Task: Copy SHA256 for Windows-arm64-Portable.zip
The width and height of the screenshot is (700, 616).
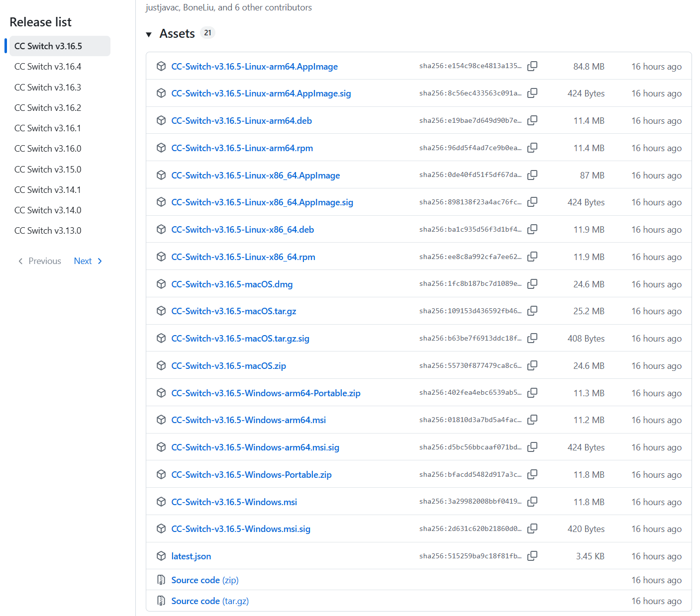Action: pyautogui.click(x=532, y=393)
